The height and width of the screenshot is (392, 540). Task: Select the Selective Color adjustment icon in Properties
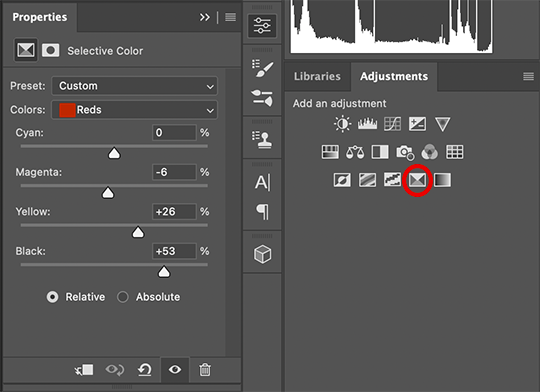(26, 50)
